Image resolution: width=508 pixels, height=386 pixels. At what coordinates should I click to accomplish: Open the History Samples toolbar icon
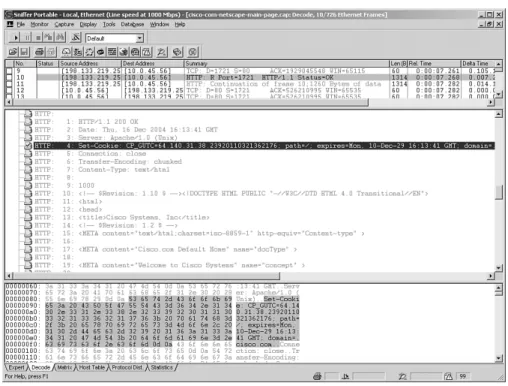point(112,52)
